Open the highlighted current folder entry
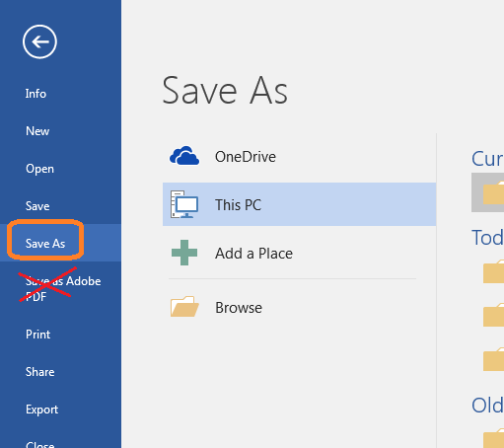This screenshot has height=448, width=504. tap(487, 192)
